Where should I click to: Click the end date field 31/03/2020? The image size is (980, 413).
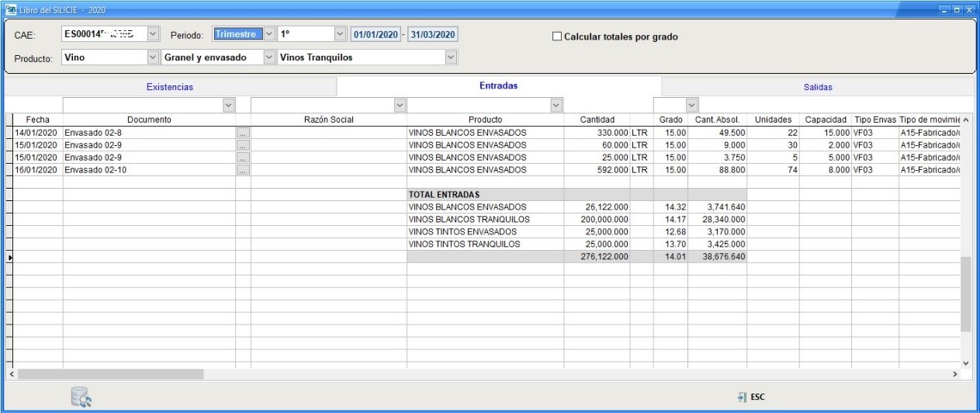click(x=433, y=35)
